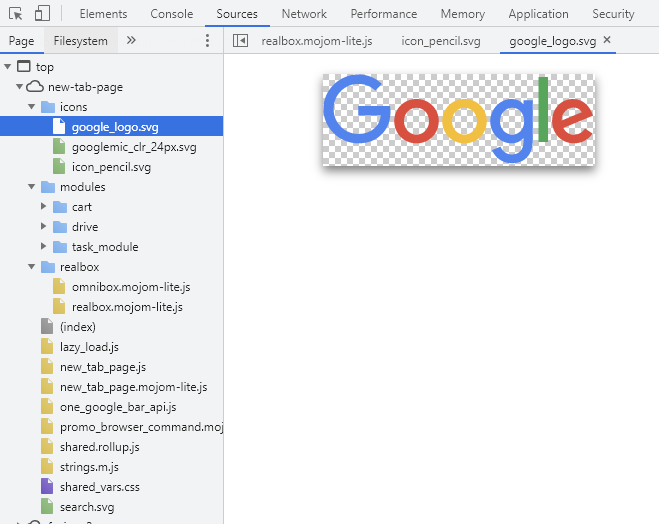Collapse the icons folder arrow
Viewport: 659px width, 524px height.
(x=32, y=107)
